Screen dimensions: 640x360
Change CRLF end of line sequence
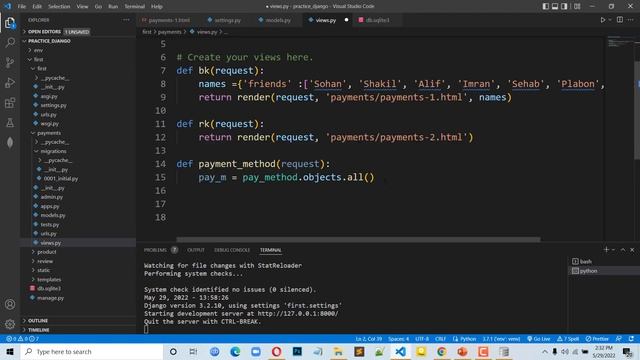[440, 339]
